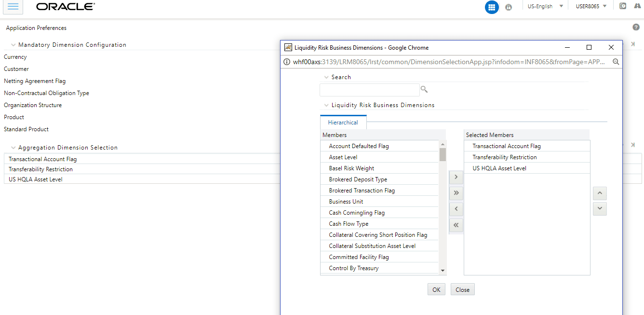Maximize the Liquidity Risk Business Dimensions window
644x315 pixels.
(x=589, y=47)
